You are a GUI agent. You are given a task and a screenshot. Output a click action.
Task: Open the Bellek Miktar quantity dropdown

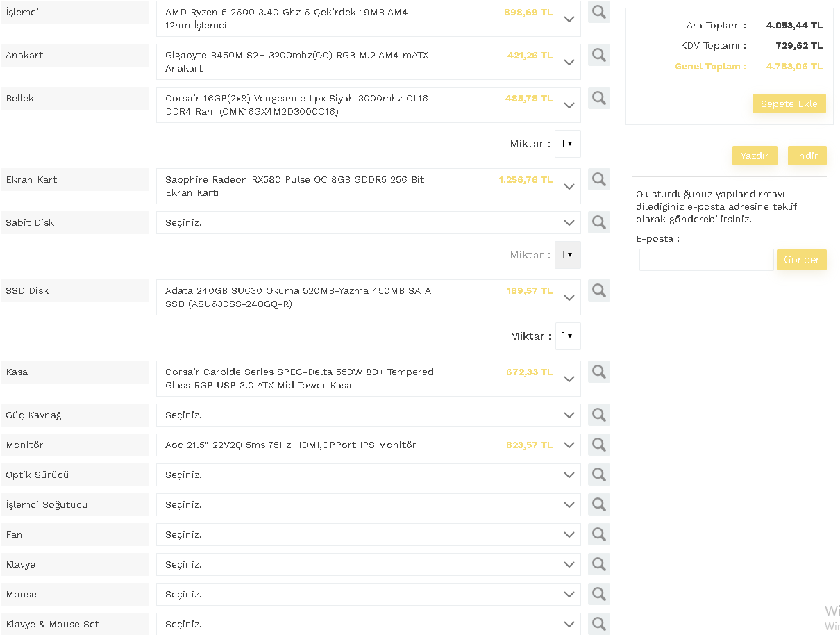pyautogui.click(x=567, y=144)
